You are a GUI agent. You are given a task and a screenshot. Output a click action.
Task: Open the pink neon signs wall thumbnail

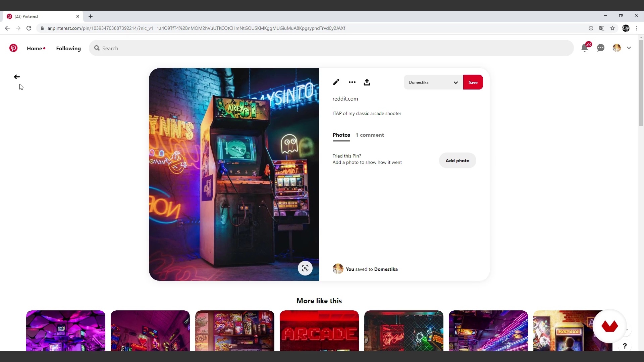150,331
